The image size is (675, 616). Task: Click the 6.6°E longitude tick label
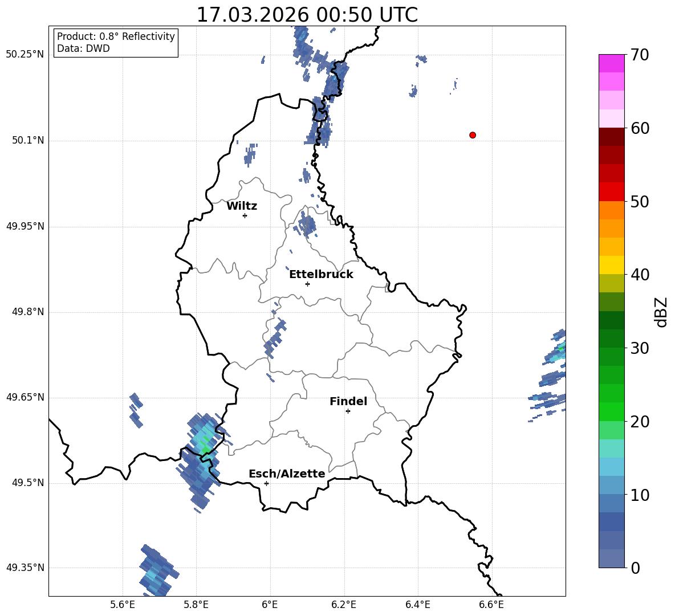491,605
